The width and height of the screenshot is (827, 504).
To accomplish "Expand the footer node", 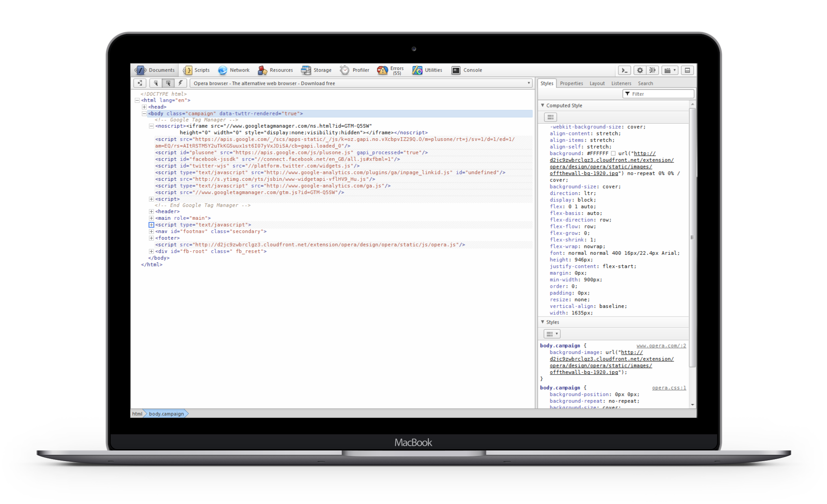I will pyautogui.click(x=151, y=238).
